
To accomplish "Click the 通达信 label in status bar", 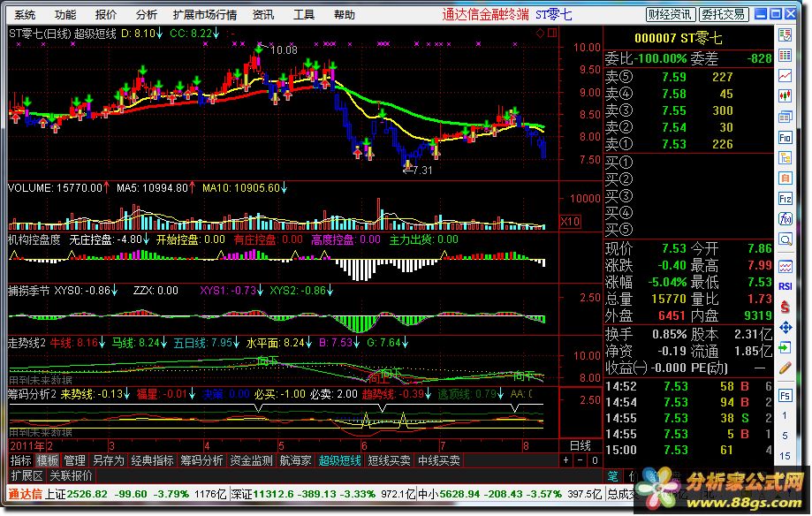I will (x=25, y=494).
